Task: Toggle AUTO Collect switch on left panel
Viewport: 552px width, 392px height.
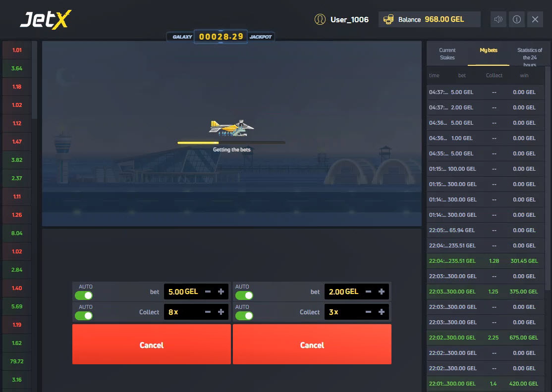Action: pyautogui.click(x=84, y=316)
